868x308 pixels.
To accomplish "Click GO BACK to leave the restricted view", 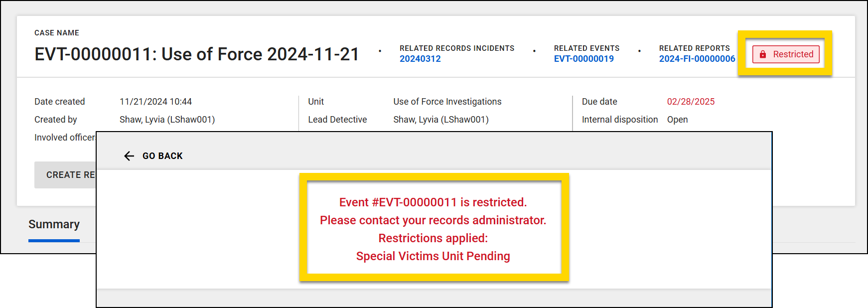I will tap(162, 156).
